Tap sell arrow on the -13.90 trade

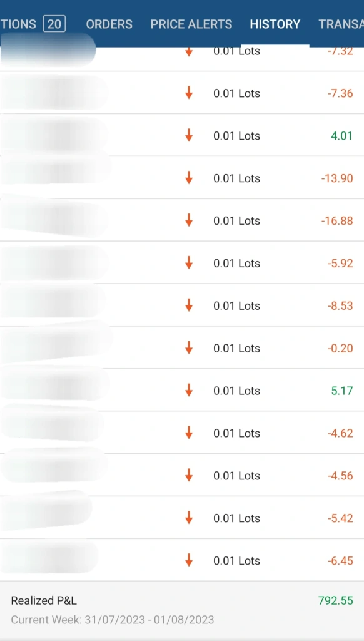(189, 178)
